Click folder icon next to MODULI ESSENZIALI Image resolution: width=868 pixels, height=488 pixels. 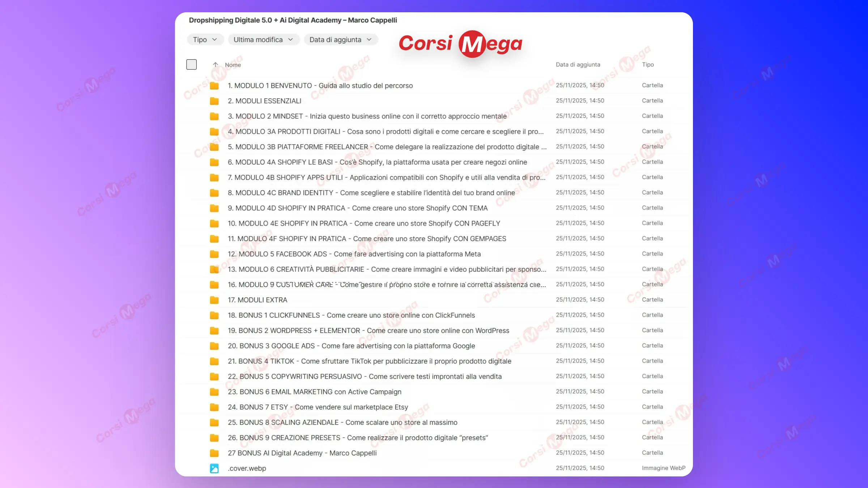pos(214,101)
